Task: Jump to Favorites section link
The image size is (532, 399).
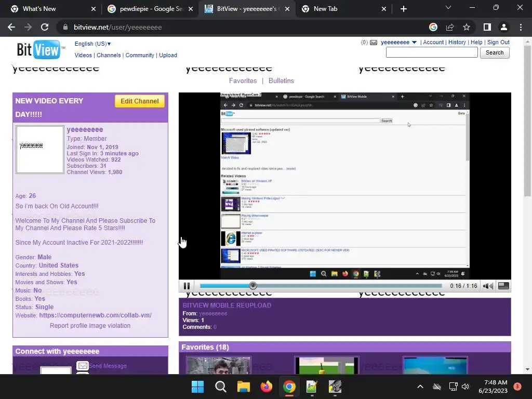Action: click(x=243, y=81)
